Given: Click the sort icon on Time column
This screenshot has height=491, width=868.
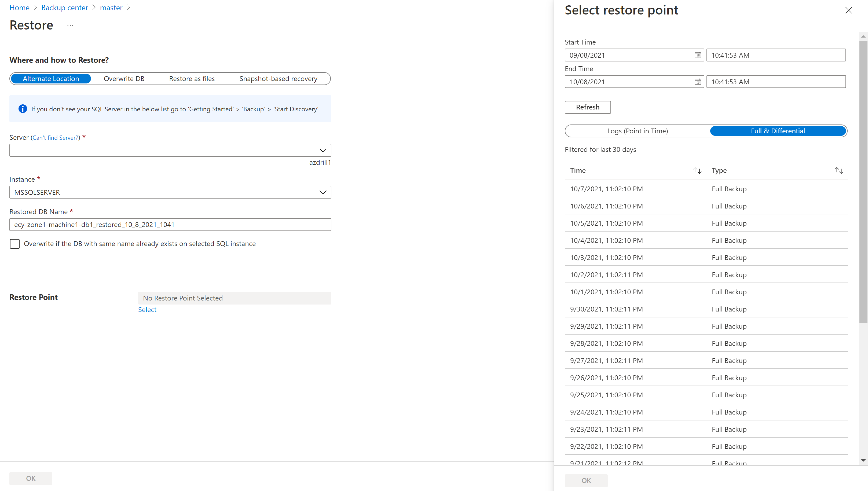Looking at the screenshot, I should coord(698,170).
